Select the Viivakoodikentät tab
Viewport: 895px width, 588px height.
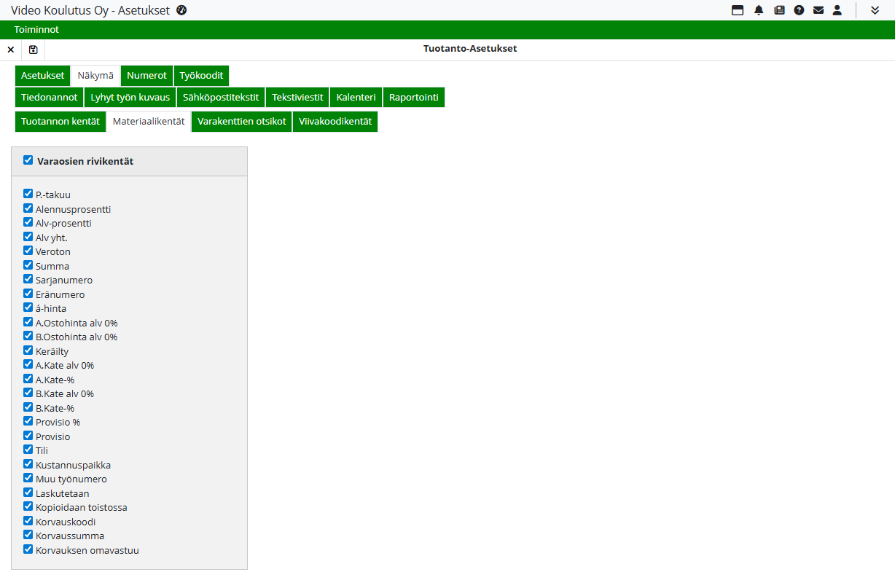coord(335,122)
